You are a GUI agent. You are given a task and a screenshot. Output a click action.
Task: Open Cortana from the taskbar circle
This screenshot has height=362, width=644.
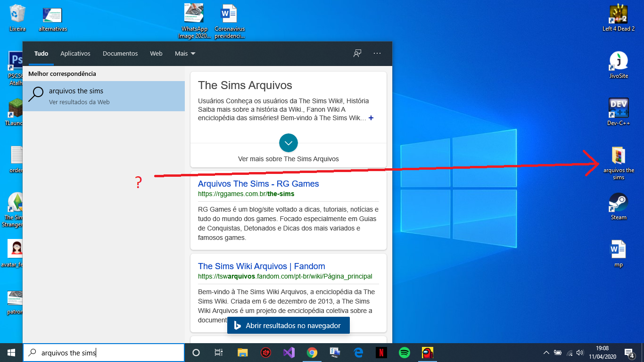point(196,353)
